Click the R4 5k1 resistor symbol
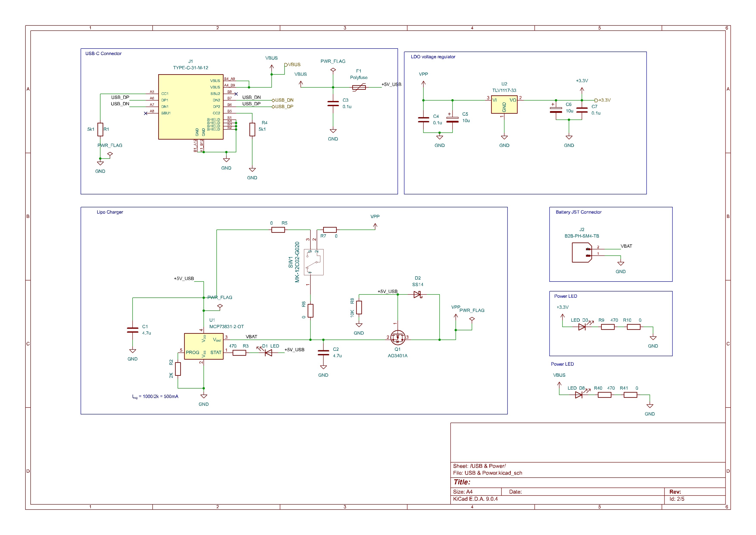The image size is (756, 535). click(252, 129)
